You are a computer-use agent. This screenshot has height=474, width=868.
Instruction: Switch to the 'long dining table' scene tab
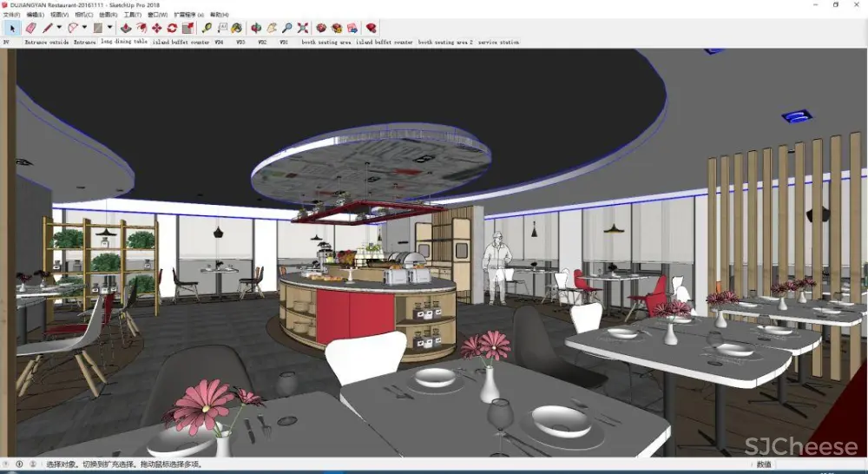coord(124,42)
